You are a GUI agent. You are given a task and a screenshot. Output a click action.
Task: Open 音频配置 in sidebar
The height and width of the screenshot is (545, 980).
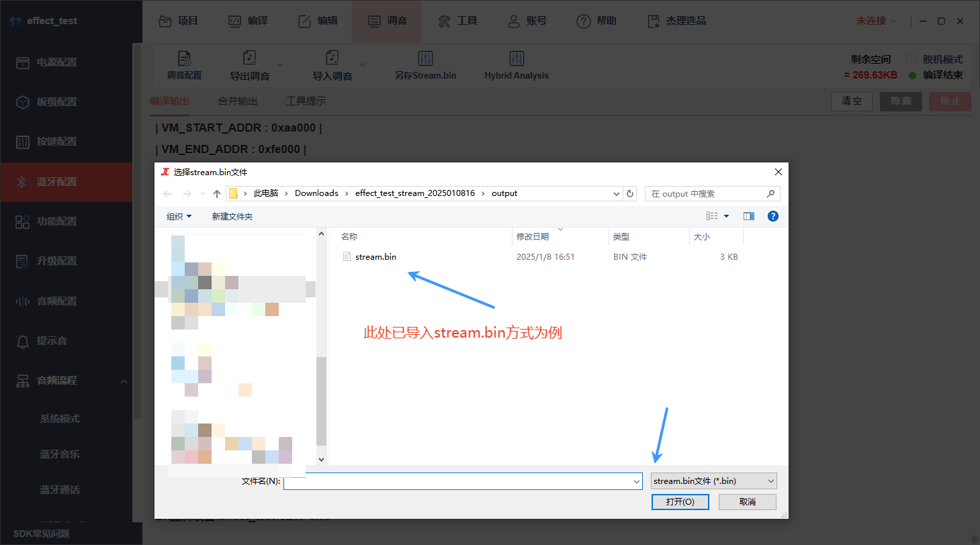(66, 301)
